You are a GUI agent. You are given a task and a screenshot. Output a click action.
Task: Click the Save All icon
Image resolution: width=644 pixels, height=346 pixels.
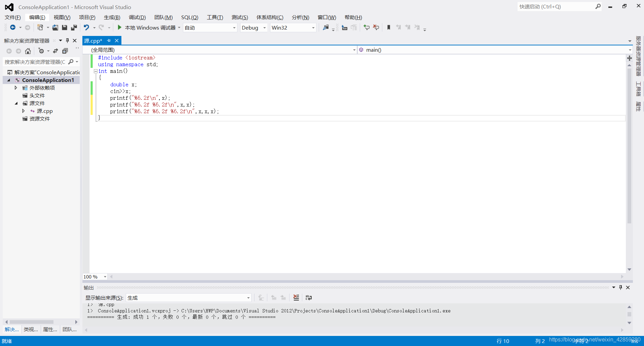pos(74,28)
